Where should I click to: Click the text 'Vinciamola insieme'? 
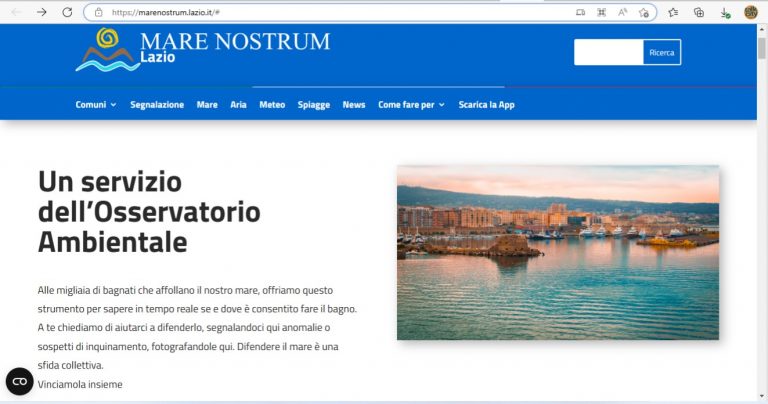(80, 384)
